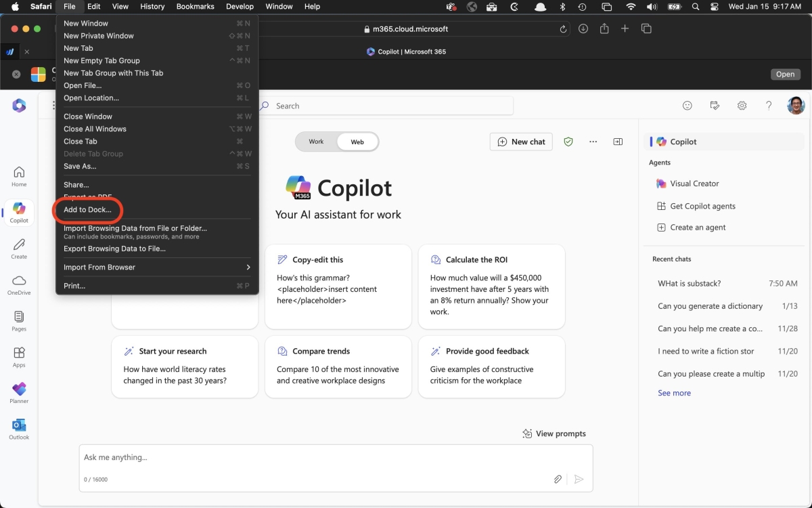Select the Copilot icon in the left sidebar

point(19,213)
